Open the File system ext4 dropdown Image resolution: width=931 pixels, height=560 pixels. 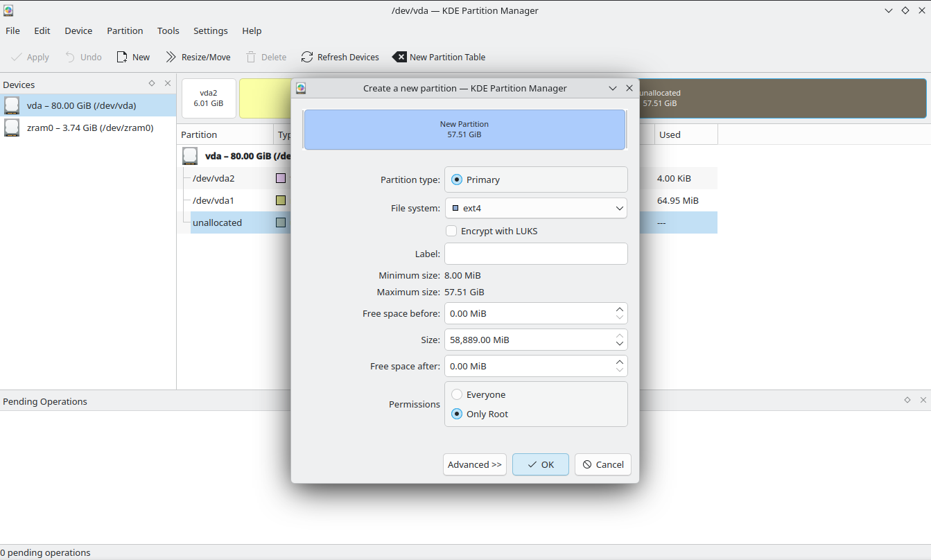point(536,208)
